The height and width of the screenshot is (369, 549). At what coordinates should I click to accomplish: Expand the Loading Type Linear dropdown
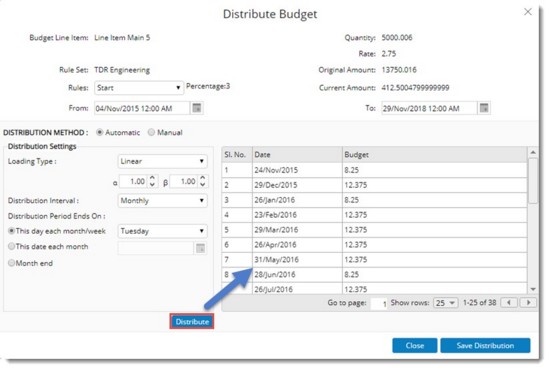[x=162, y=161]
